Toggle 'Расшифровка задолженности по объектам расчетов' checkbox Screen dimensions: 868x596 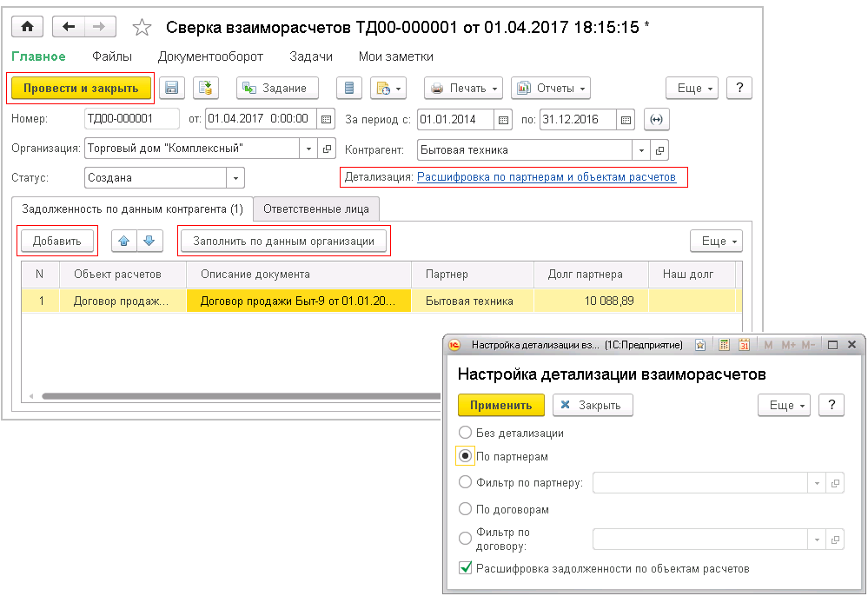click(x=466, y=568)
